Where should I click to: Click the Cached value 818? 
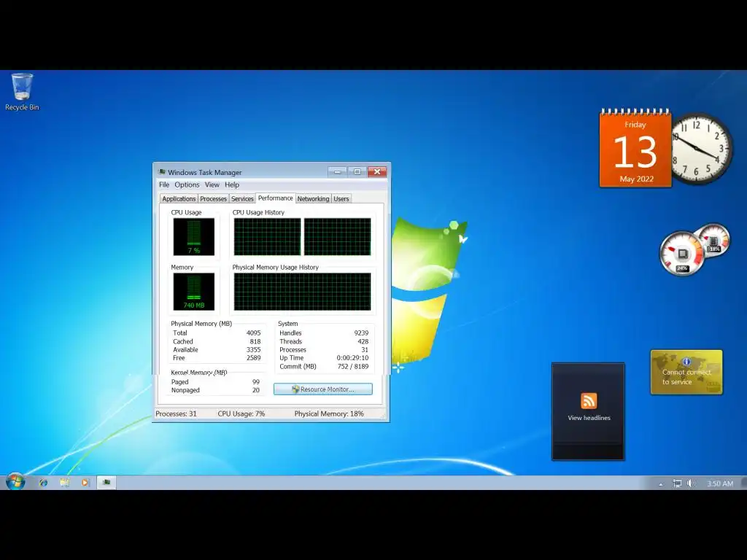tap(255, 341)
